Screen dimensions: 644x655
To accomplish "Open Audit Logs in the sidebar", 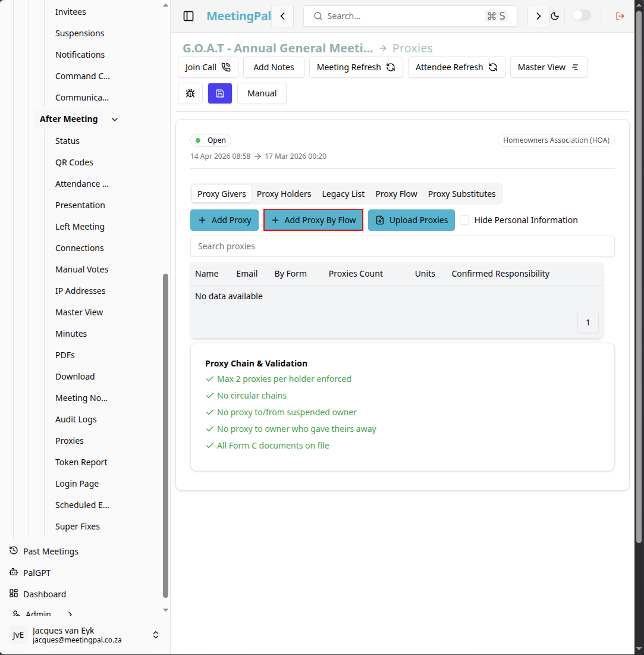I will point(76,419).
